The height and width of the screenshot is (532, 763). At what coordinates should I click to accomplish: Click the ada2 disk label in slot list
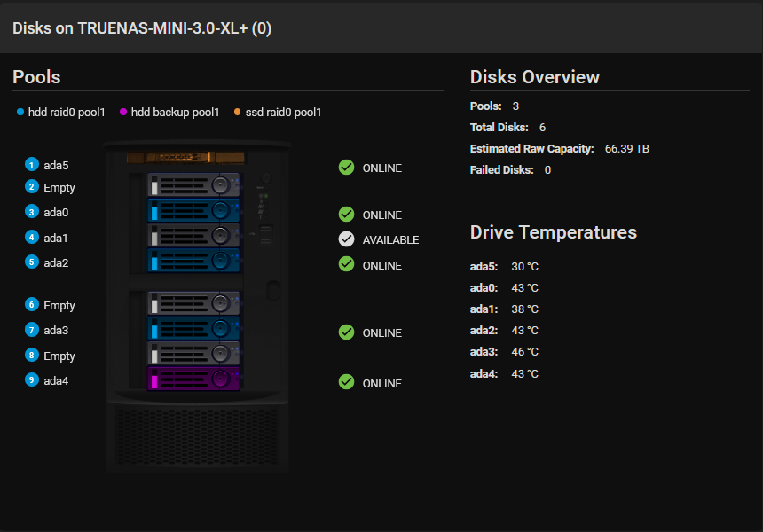click(56, 263)
